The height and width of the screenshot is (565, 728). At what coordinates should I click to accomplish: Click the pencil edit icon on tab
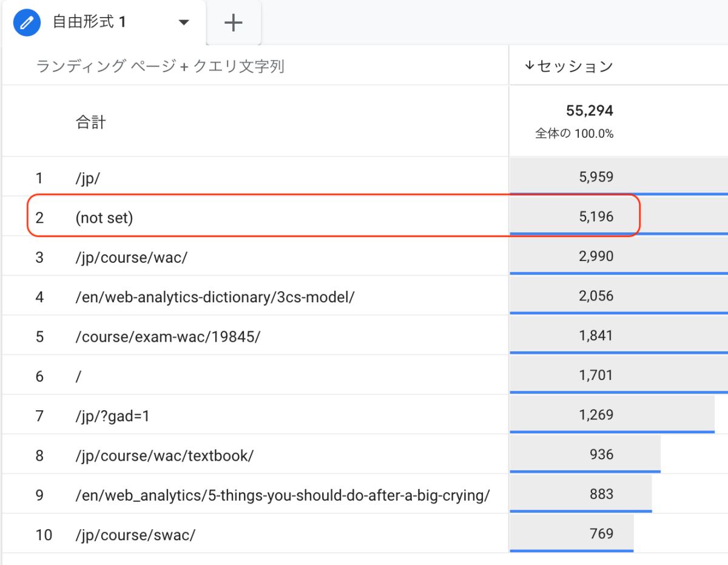click(x=27, y=23)
